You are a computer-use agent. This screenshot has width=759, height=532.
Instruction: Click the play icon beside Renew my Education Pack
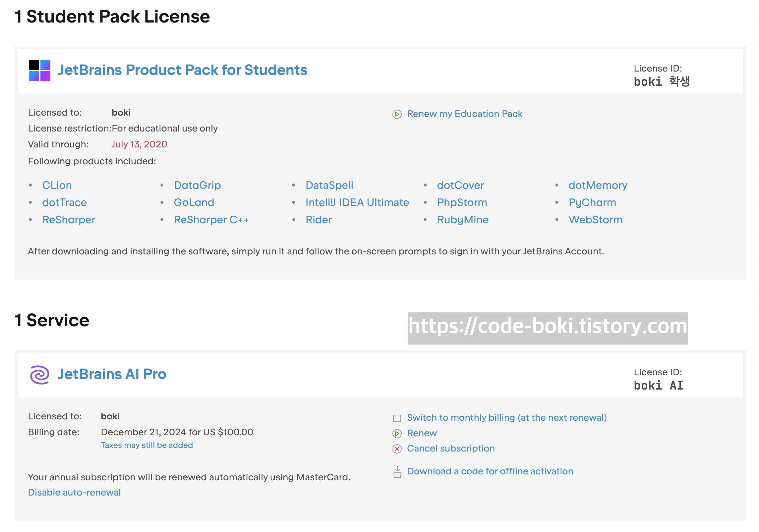click(x=397, y=114)
